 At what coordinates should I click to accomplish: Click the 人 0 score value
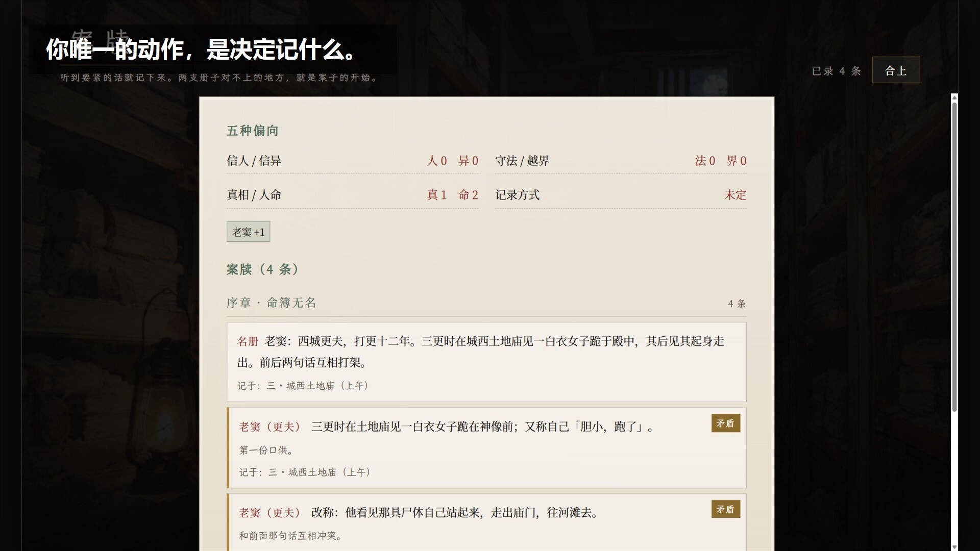click(x=437, y=161)
